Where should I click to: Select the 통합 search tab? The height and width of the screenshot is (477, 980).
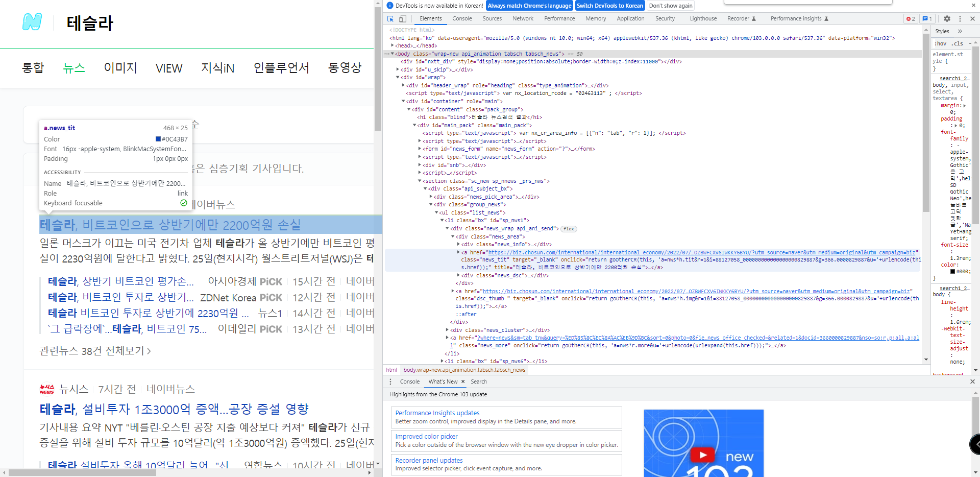33,68
